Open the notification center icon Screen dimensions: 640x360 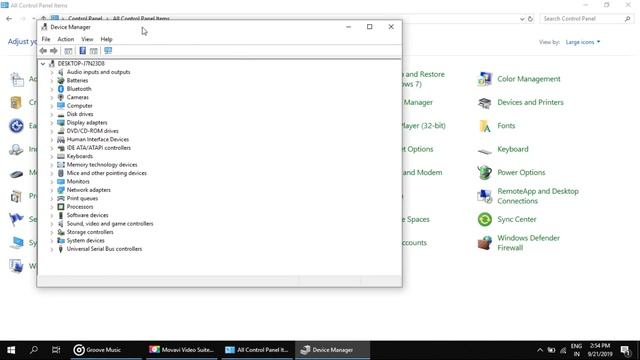coord(625,350)
